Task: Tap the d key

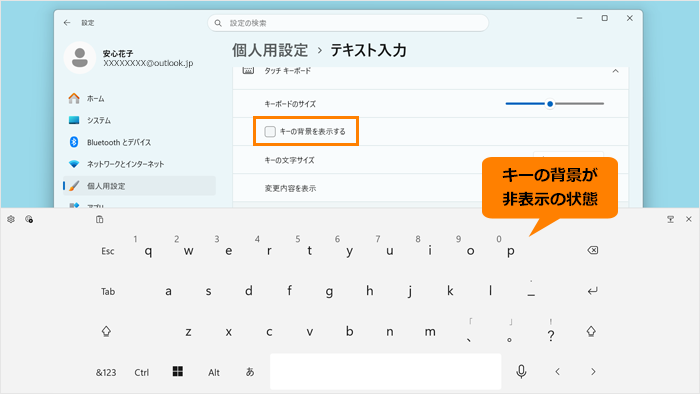Action: coord(249,291)
